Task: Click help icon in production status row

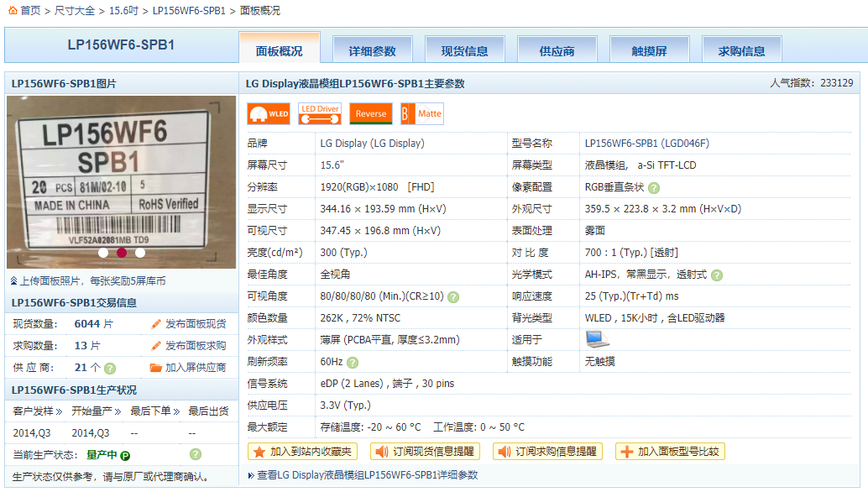Action: (196, 454)
